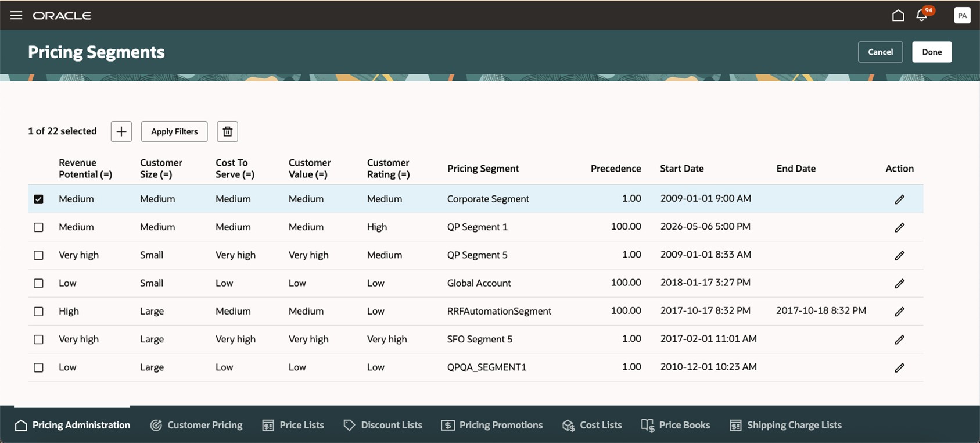This screenshot has width=980, height=443.
Task: Click the Cost To Serve column header
Action: (x=235, y=169)
